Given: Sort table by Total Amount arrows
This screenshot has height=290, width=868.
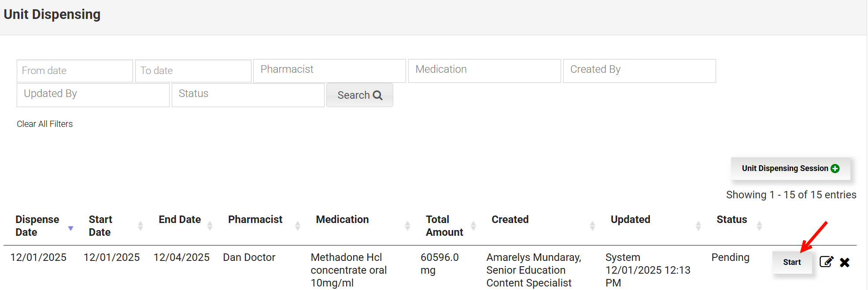Looking at the screenshot, I should click(473, 226).
